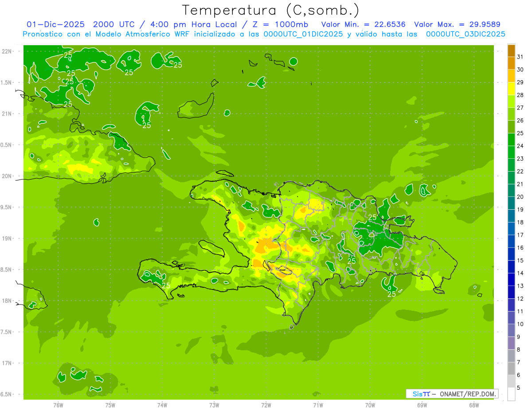Click the '70W' longitude axis label
The height and width of the screenshot is (411, 532).
click(x=370, y=405)
